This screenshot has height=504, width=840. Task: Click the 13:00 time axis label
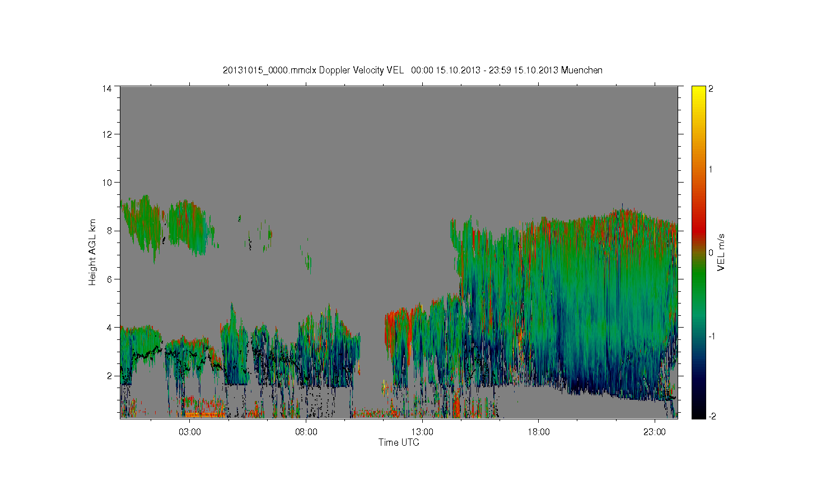(x=422, y=432)
